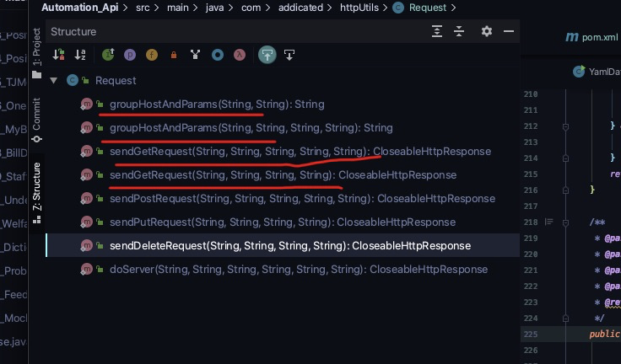Enable Autoscroll from Source icon

click(x=289, y=55)
